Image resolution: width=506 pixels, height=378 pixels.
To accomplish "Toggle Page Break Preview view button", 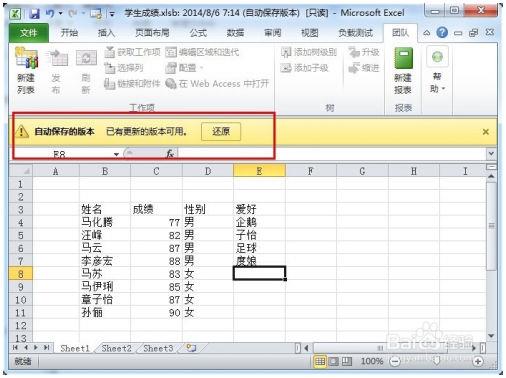I will (347, 361).
